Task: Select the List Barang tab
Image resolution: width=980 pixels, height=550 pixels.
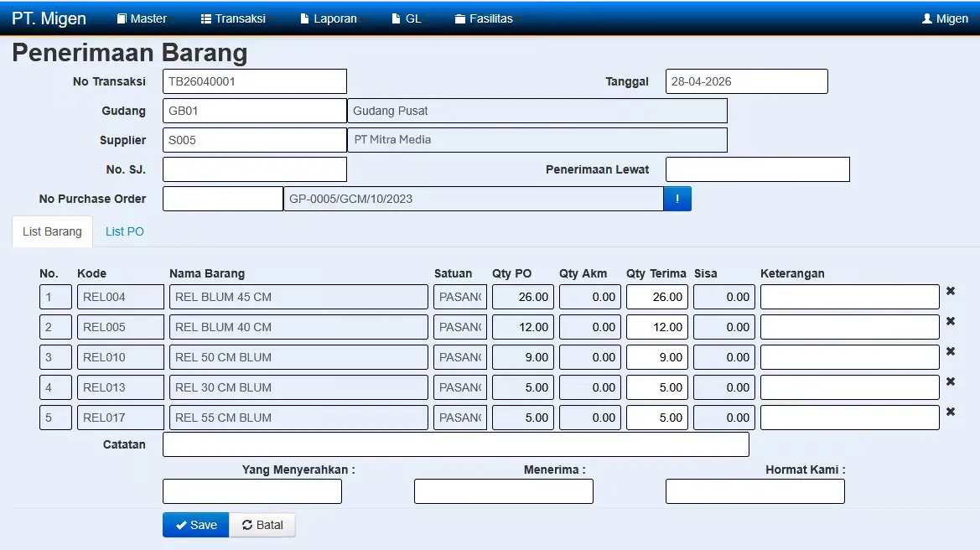Action: click(53, 231)
